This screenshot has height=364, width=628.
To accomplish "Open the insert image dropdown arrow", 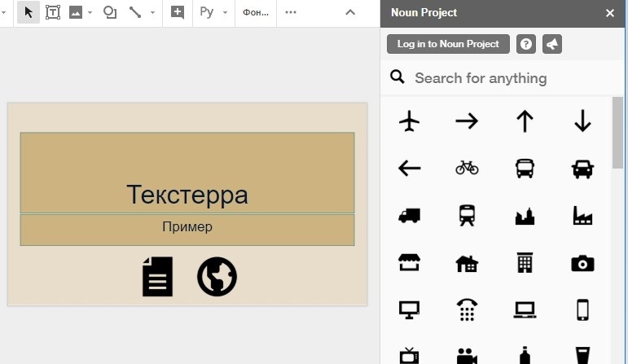I will pos(90,12).
